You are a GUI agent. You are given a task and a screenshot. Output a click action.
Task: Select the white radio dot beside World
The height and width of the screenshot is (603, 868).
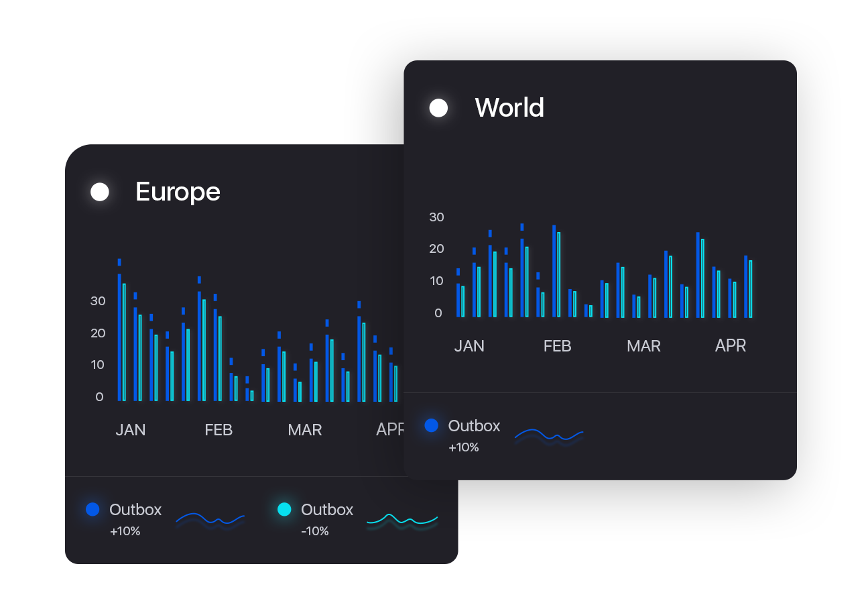click(x=438, y=108)
